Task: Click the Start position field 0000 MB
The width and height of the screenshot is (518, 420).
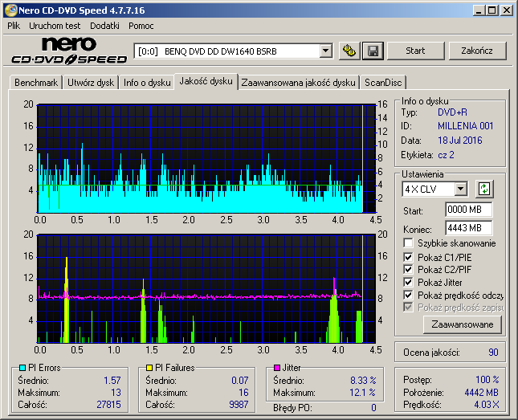Action: pyautogui.click(x=468, y=210)
